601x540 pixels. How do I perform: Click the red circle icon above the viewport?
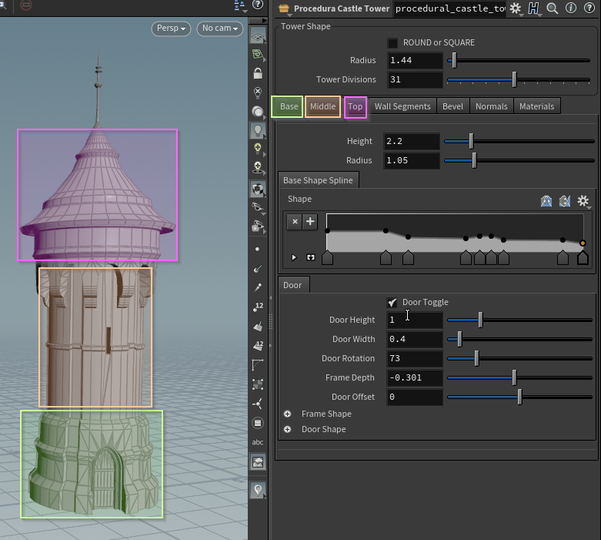tap(26, 5)
